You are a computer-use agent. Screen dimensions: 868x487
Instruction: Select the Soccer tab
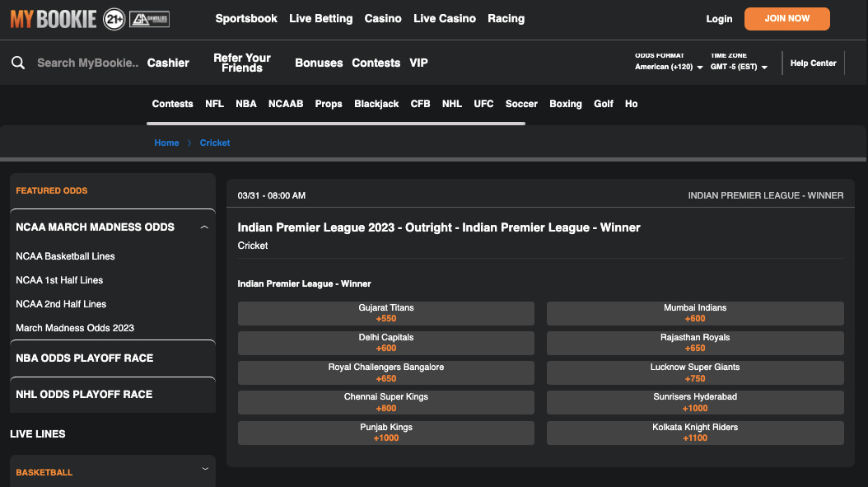(x=521, y=104)
